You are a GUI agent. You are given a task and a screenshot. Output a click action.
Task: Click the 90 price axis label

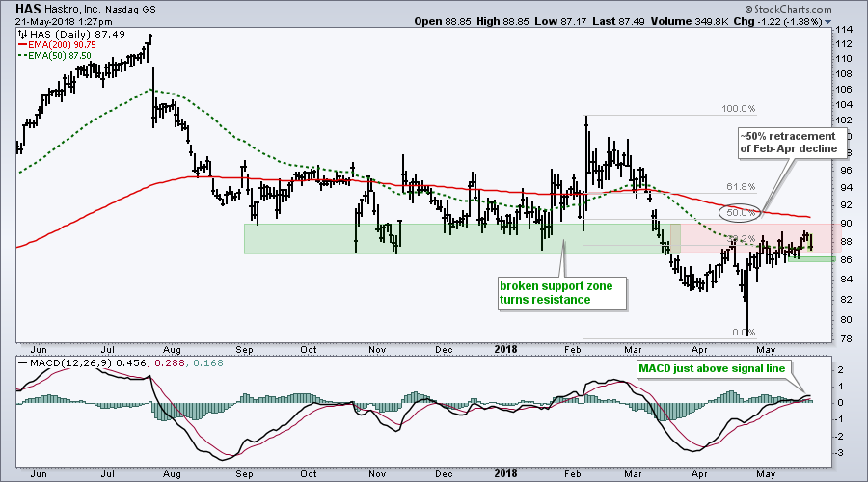tap(844, 224)
